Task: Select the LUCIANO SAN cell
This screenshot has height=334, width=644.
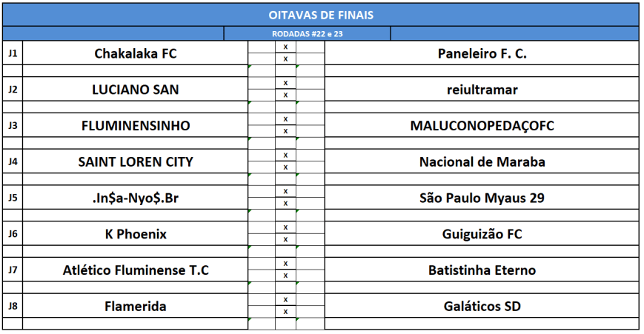Action: click(136, 90)
